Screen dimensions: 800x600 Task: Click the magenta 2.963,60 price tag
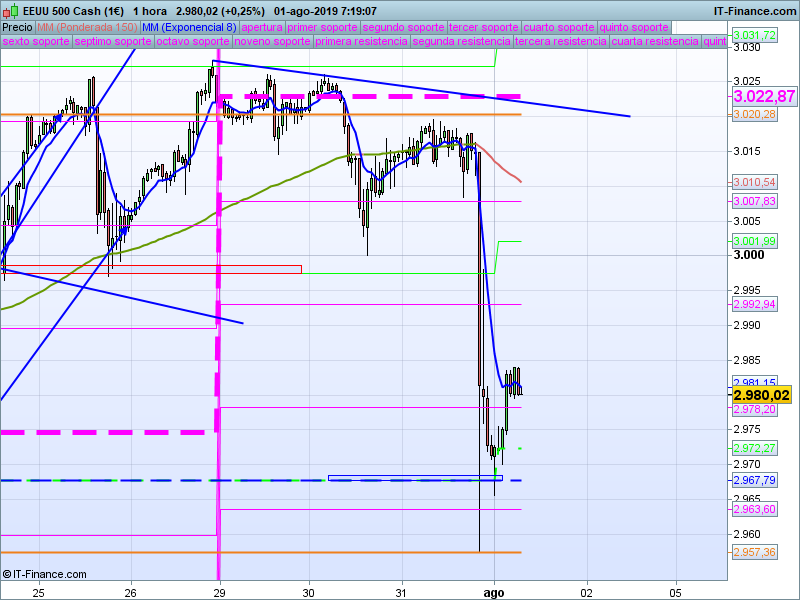pyautogui.click(x=755, y=509)
